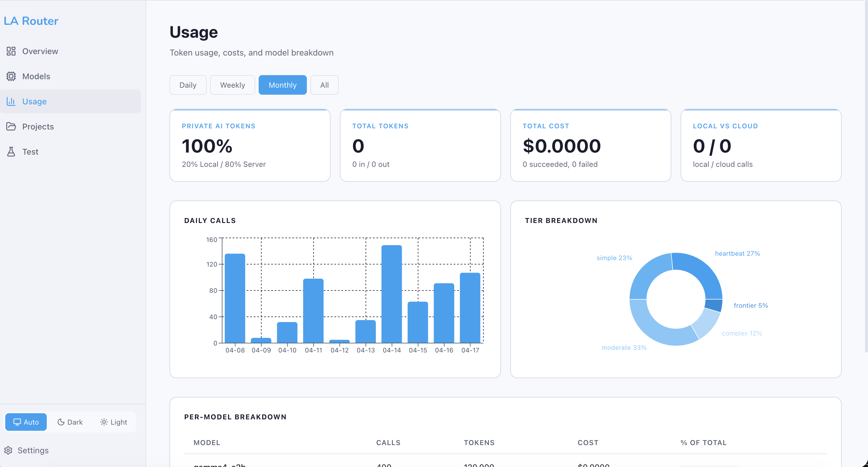Show All time usage
The height and width of the screenshot is (467, 868).
[324, 85]
